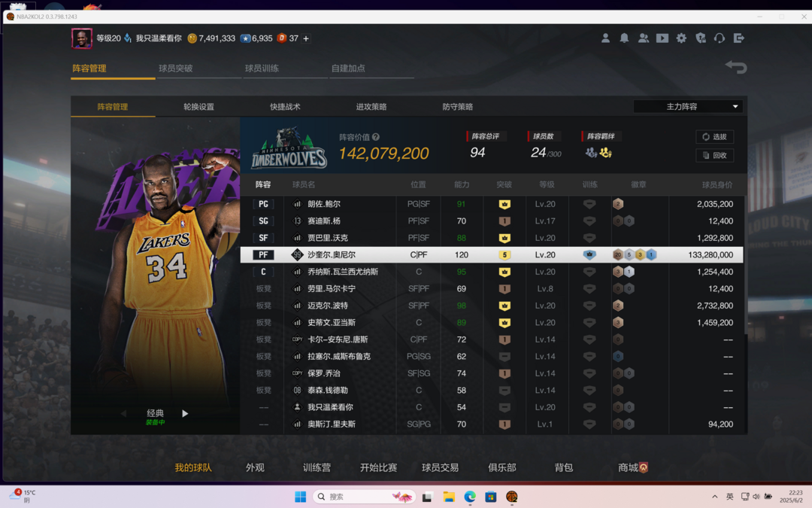Open File Explorer from taskbar
Viewport: 812px width, 508px height.
[448, 497]
